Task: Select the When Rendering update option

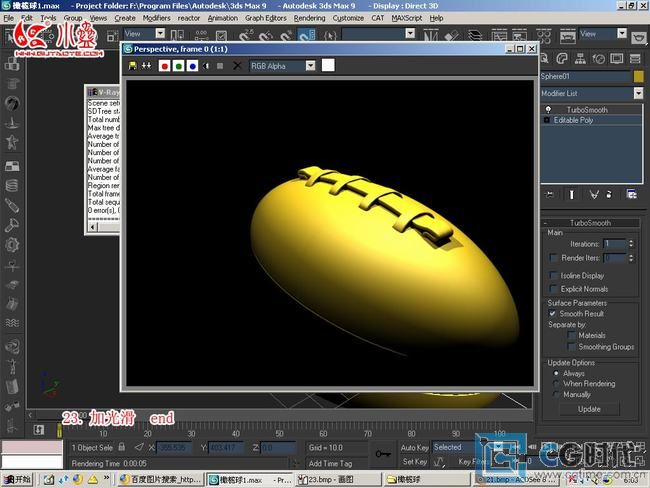Action: click(556, 384)
